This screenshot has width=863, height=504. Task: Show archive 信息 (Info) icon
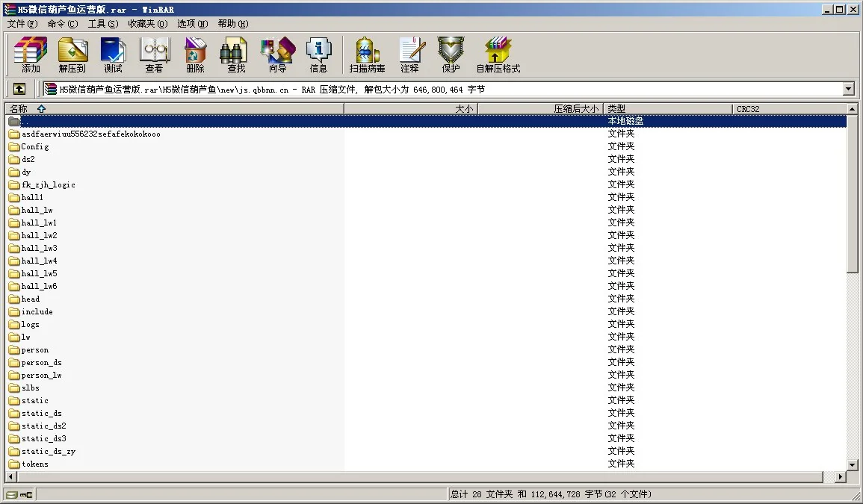point(318,55)
